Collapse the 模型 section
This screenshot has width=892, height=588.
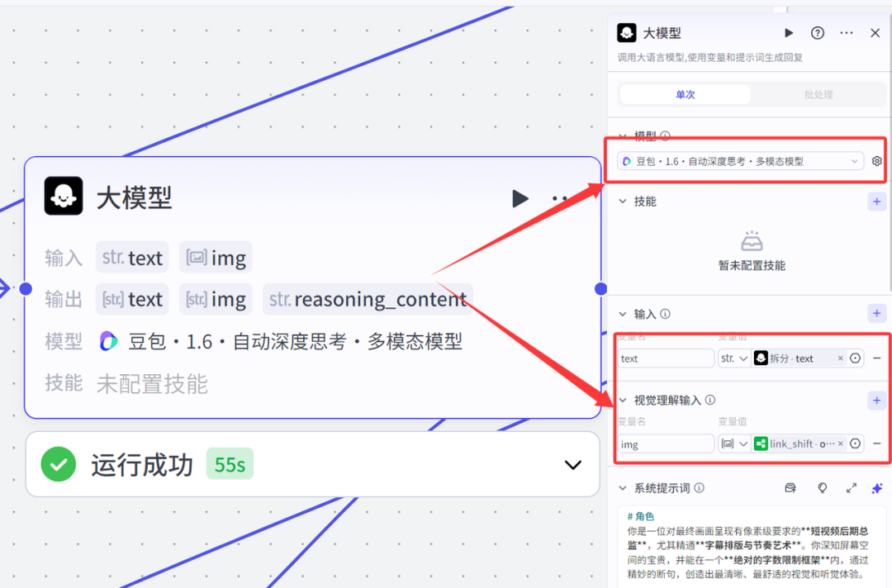point(623,136)
